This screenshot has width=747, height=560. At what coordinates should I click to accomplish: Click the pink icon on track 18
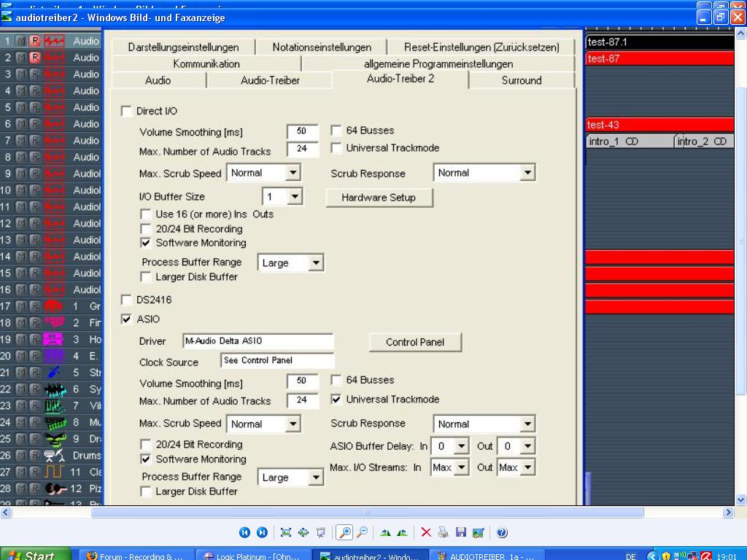54,323
